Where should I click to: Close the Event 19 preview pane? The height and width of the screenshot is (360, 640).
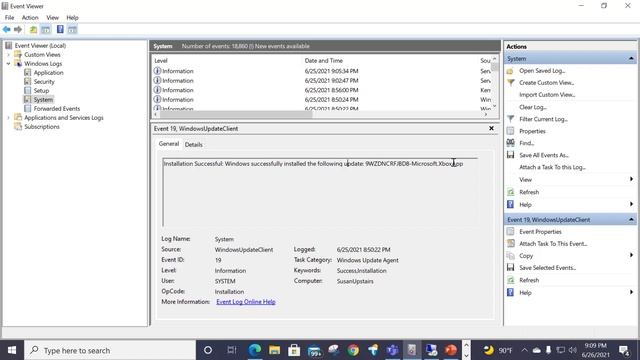(491, 128)
